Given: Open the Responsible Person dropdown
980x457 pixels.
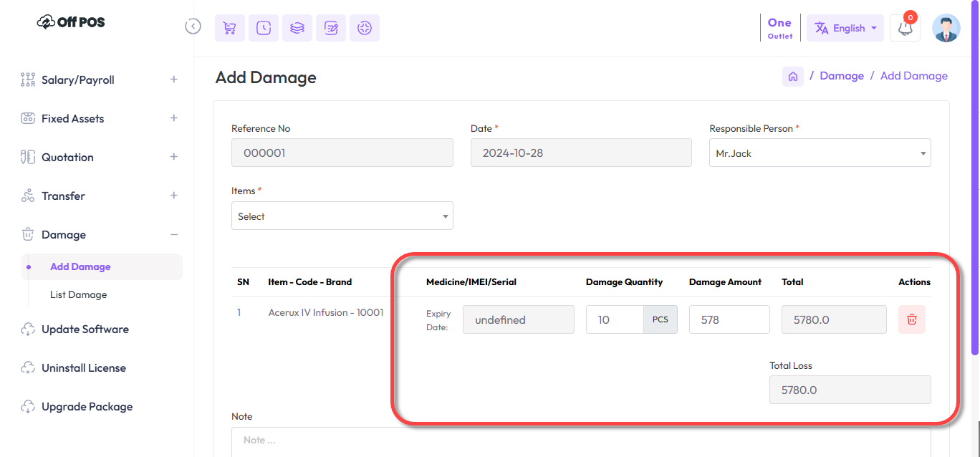Looking at the screenshot, I should pyautogui.click(x=820, y=153).
